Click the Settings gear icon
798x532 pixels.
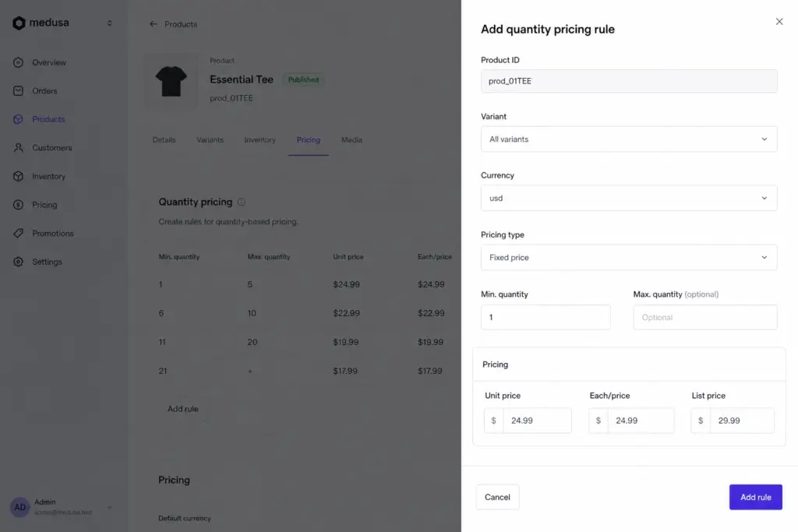point(19,262)
